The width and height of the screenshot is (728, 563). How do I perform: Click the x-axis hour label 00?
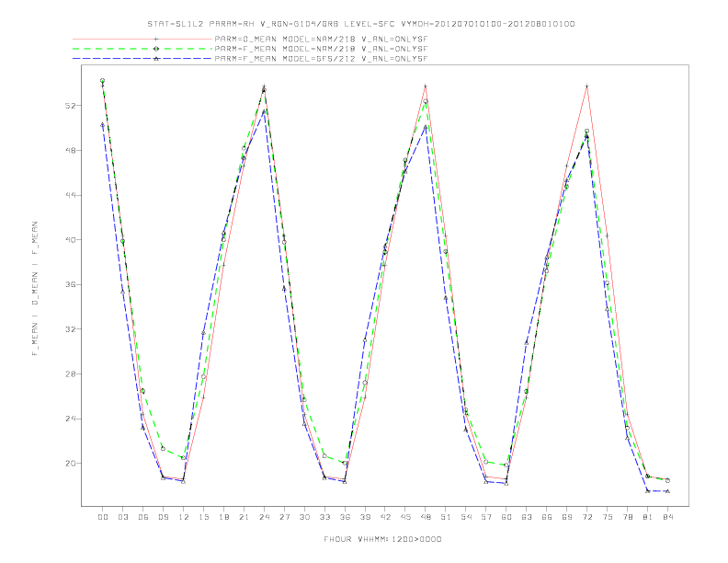click(103, 517)
